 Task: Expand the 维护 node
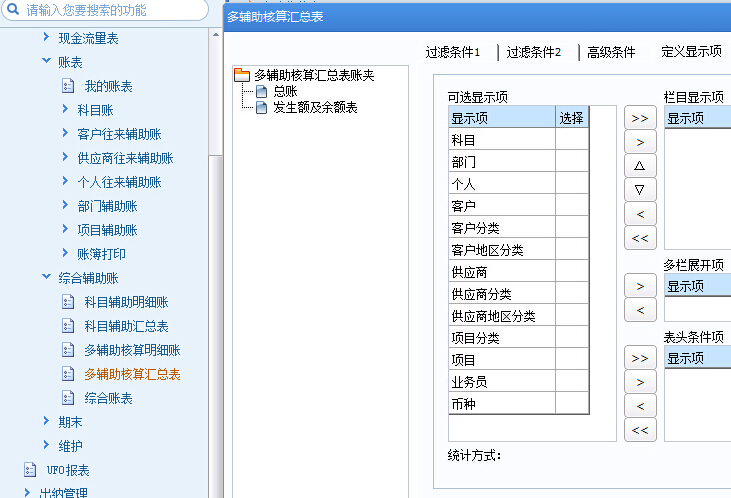tap(46, 445)
